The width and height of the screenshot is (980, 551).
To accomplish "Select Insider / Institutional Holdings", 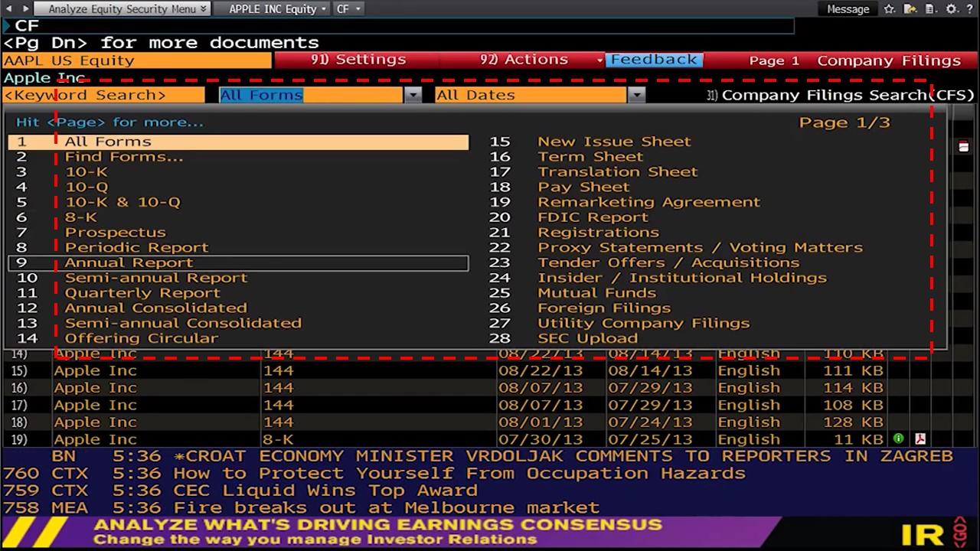I will click(682, 278).
